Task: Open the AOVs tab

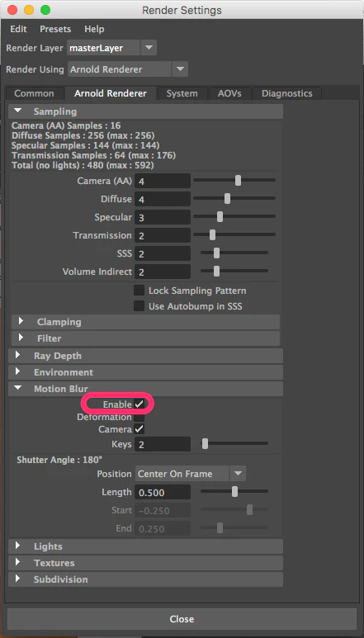Action: point(229,93)
